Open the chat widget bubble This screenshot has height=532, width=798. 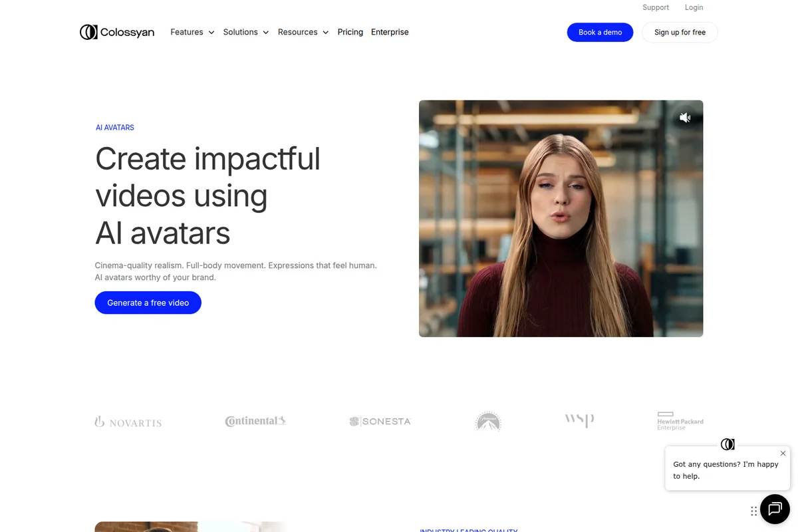pos(775,509)
